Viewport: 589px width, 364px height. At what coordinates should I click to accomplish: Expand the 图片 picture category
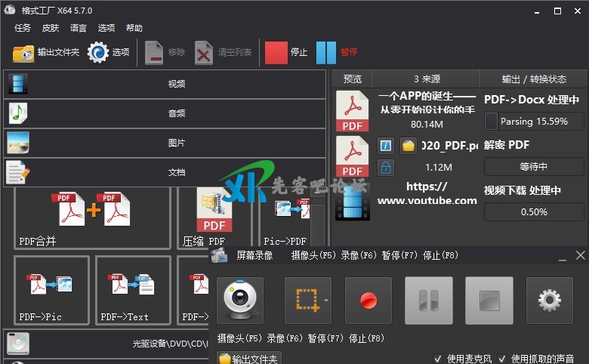165,143
